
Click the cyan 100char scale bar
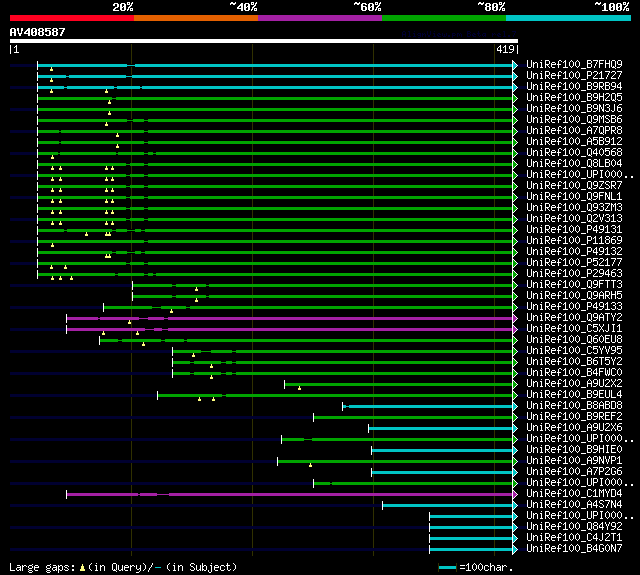click(447, 567)
